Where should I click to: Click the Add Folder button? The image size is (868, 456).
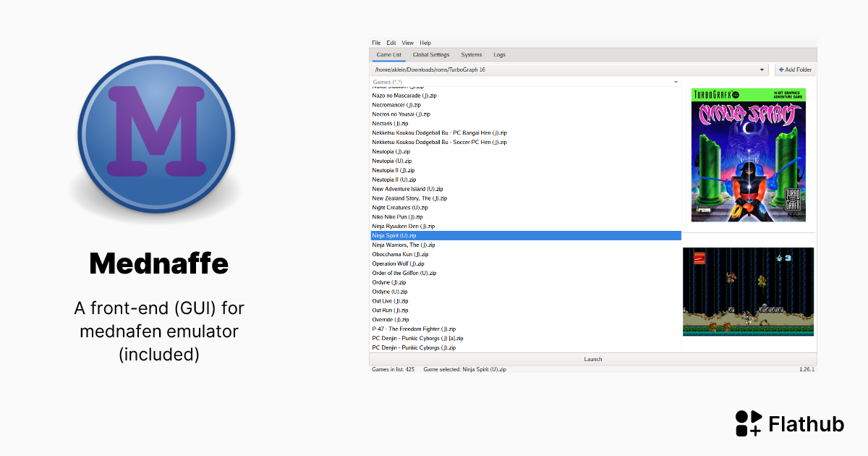(x=794, y=69)
